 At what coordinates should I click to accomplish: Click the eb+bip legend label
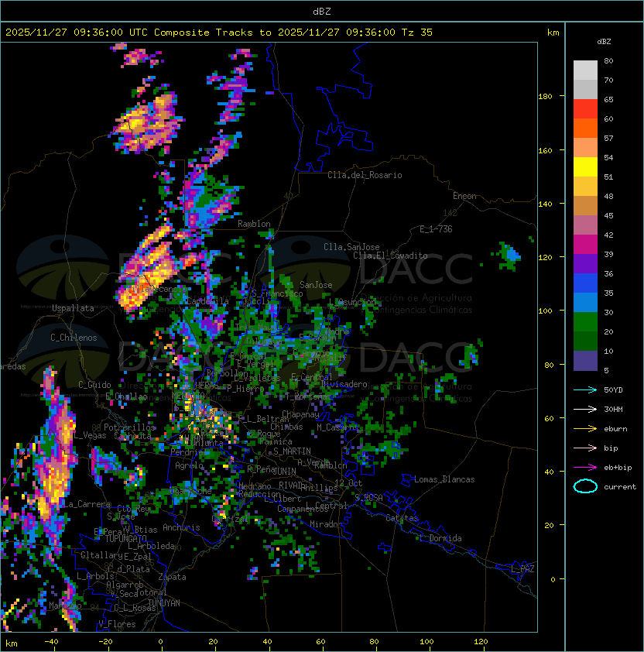point(618,468)
